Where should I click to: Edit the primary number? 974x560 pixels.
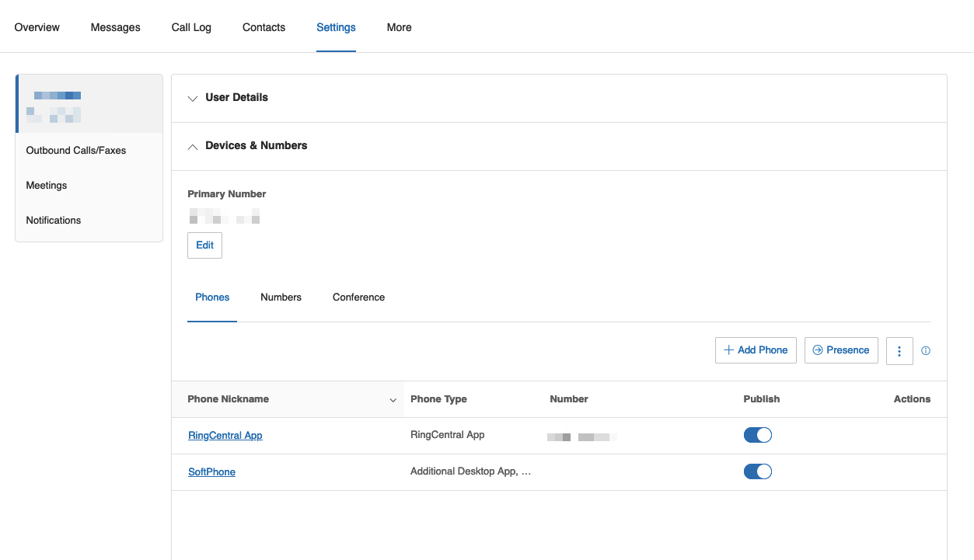[x=204, y=245]
